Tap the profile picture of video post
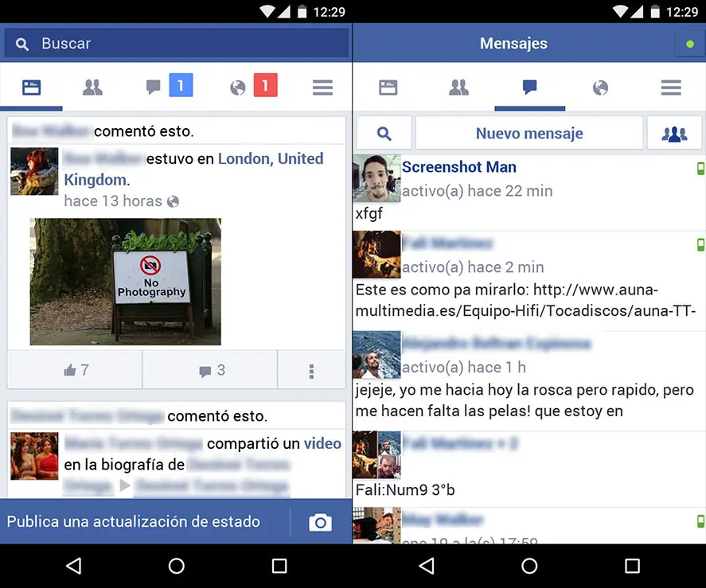This screenshot has height=588, width=706. pos(34,456)
